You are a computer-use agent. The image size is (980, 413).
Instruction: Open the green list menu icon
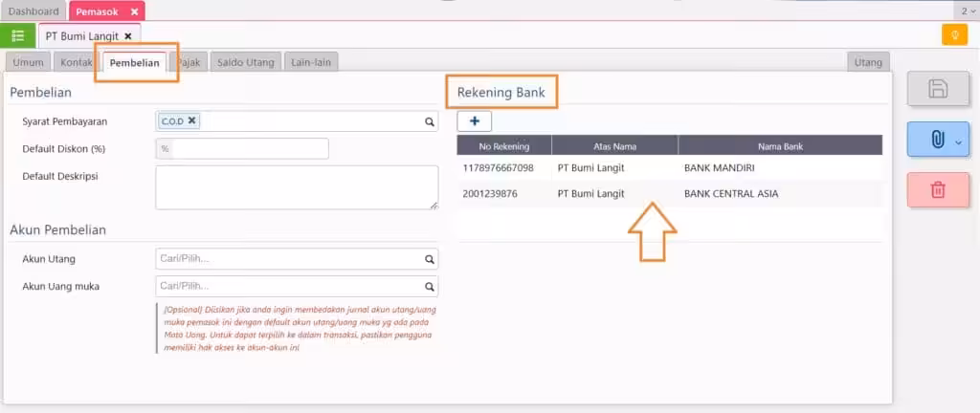[17, 35]
